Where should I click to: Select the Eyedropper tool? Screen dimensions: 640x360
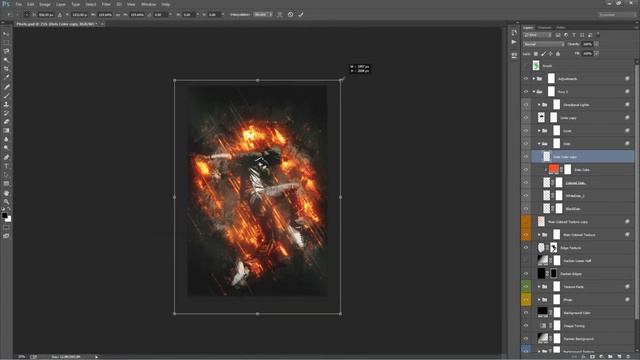(6, 78)
